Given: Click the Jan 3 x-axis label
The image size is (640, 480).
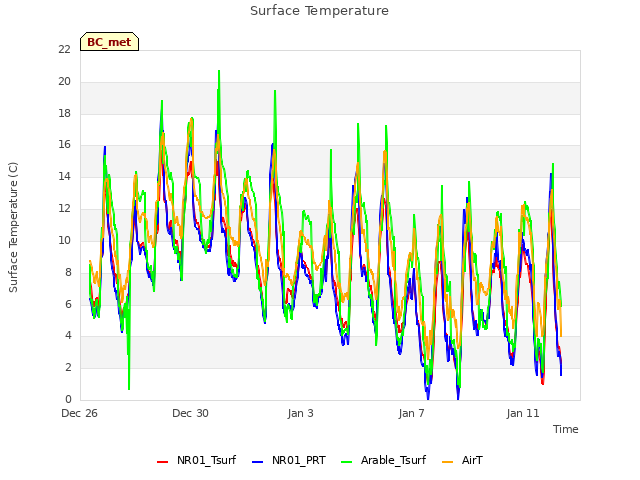Looking at the screenshot, I should 300,413.
